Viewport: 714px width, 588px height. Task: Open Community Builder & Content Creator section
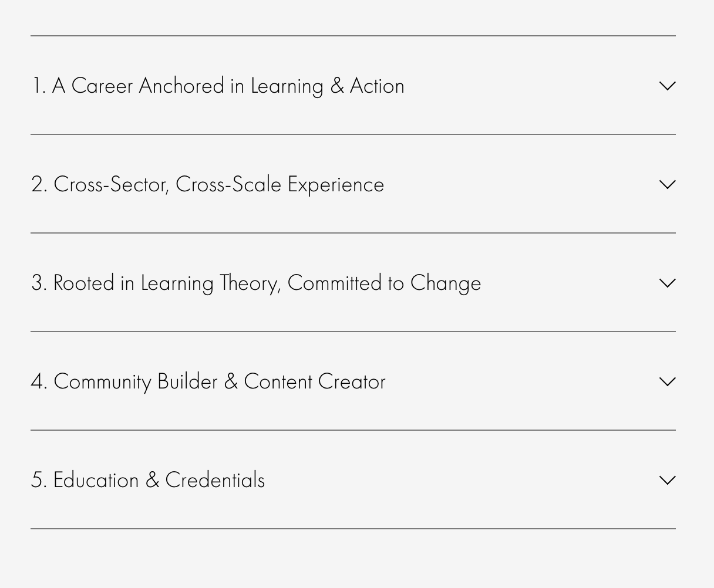[x=208, y=381]
